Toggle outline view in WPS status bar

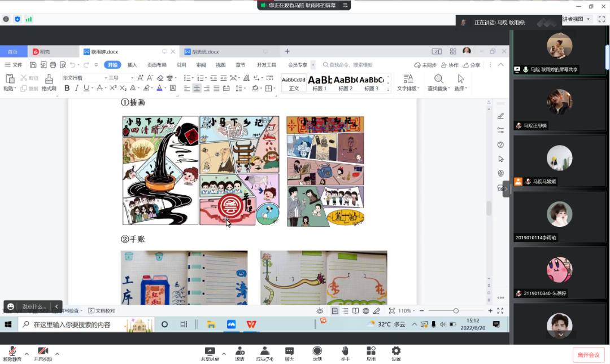pyautogui.click(x=345, y=311)
